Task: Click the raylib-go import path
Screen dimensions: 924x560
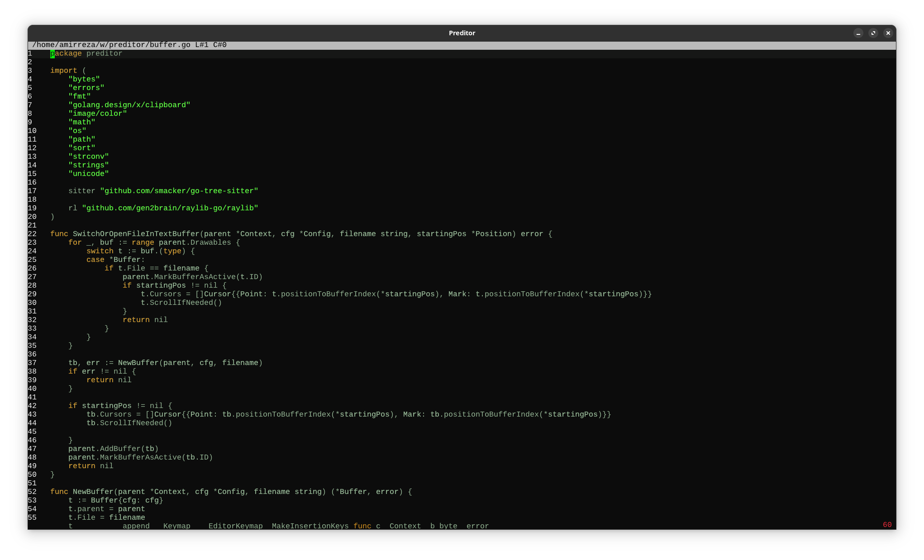Action: pos(170,208)
